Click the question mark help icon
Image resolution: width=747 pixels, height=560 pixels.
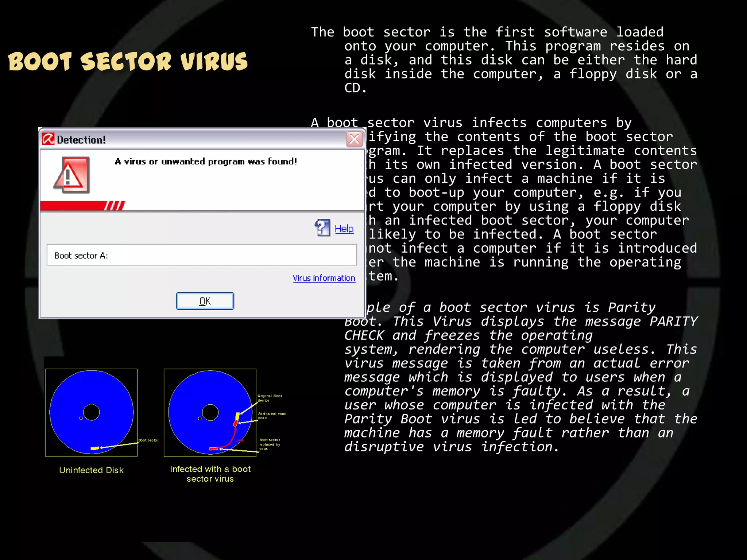(322, 228)
